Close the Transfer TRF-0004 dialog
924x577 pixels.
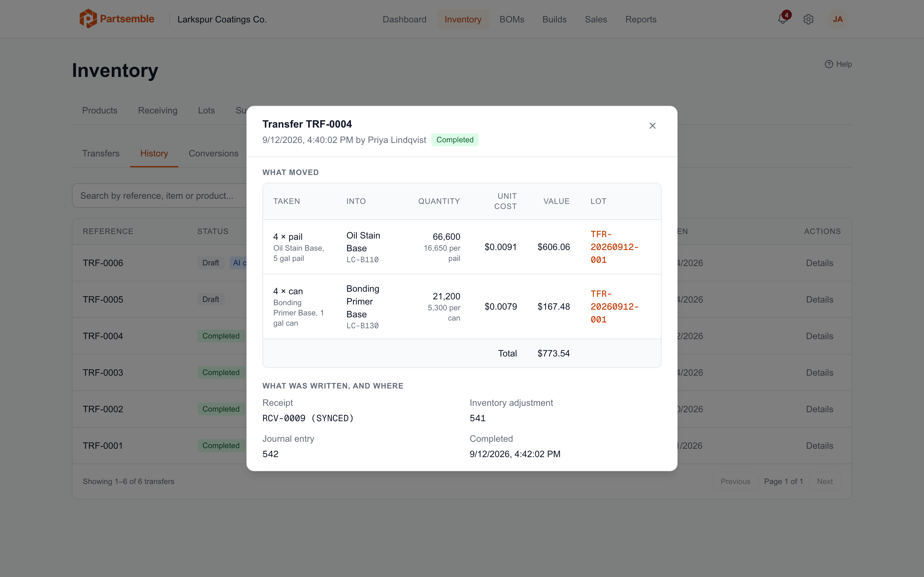(x=652, y=126)
